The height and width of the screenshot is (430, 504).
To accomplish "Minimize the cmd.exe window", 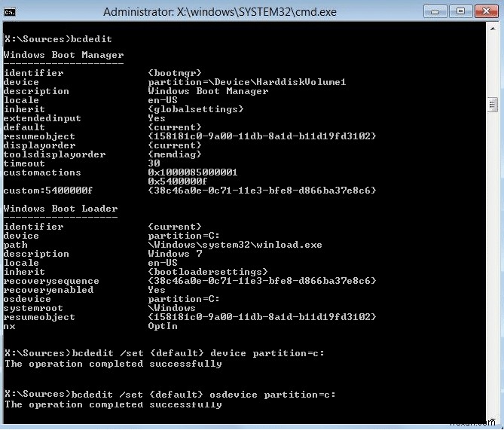I will pyautogui.click(x=435, y=12).
